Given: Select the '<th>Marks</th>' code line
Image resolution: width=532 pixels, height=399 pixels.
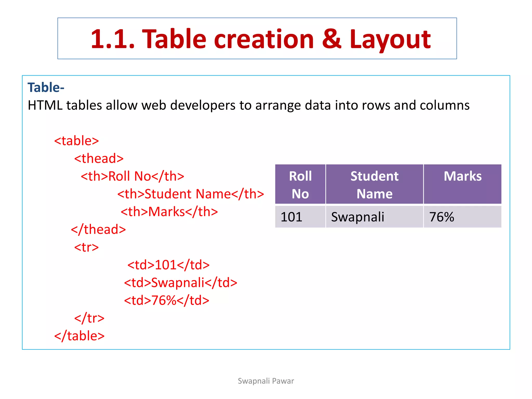Looking at the screenshot, I should pos(169,211).
